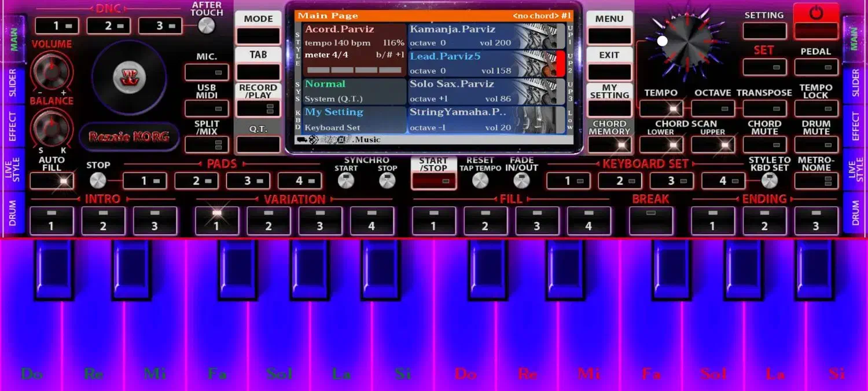
Task: Click the Style to KBD Set button
Action: click(x=769, y=181)
